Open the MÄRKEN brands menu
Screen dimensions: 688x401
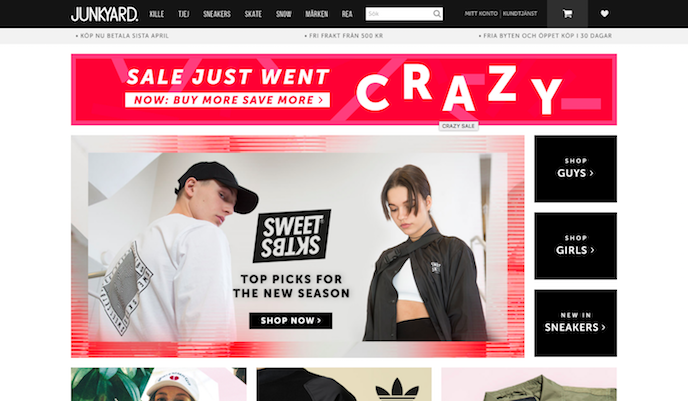pos(317,14)
